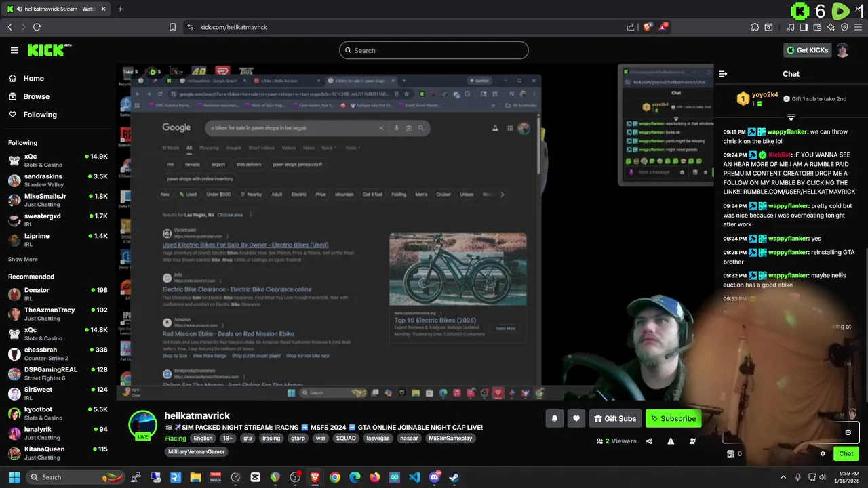Open Visual Studio Code from taskbar
Viewport: 868px width, 488px height.
pyautogui.click(x=414, y=477)
